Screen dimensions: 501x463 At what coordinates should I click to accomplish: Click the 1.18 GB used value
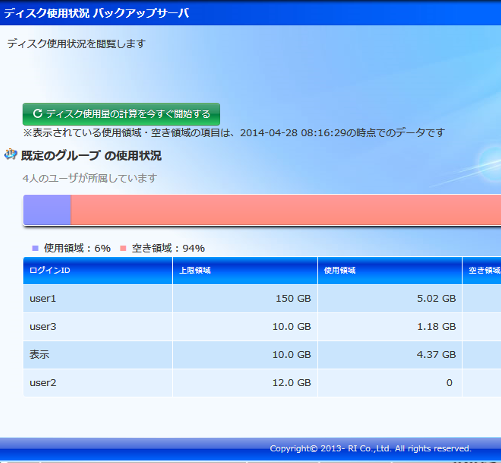tap(436, 326)
